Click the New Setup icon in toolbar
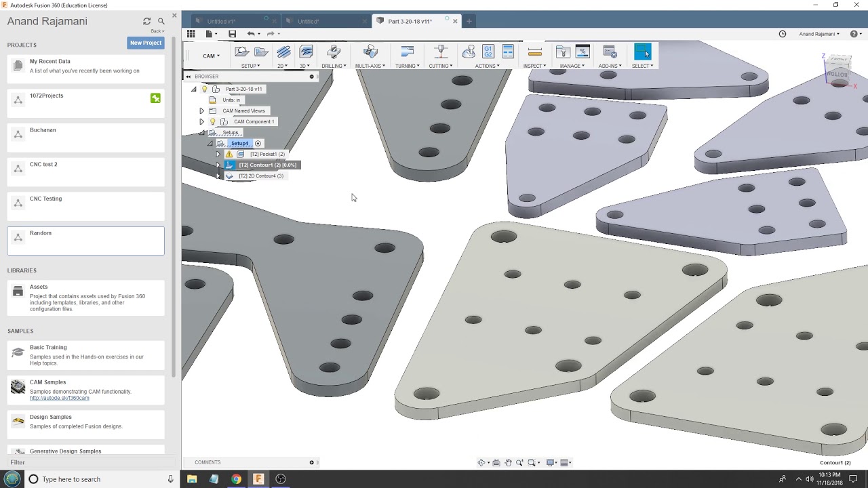The width and height of the screenshot is (868, 488). coord(241,52)
